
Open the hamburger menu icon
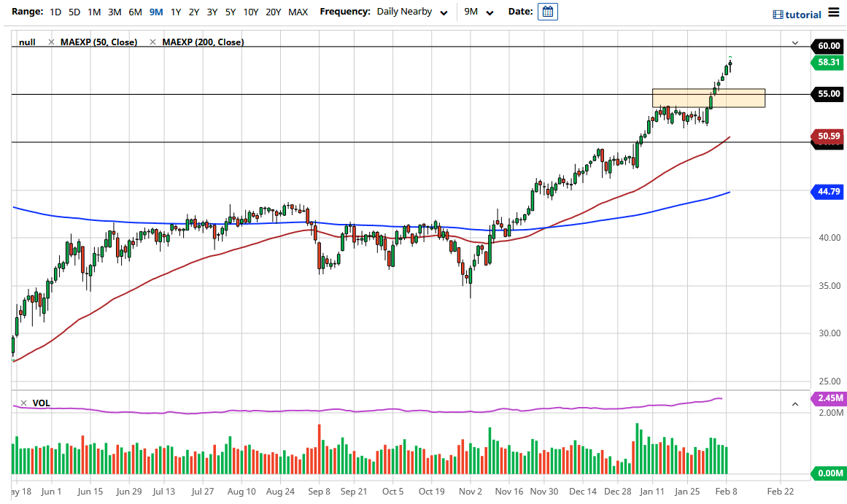pos(834,12)
